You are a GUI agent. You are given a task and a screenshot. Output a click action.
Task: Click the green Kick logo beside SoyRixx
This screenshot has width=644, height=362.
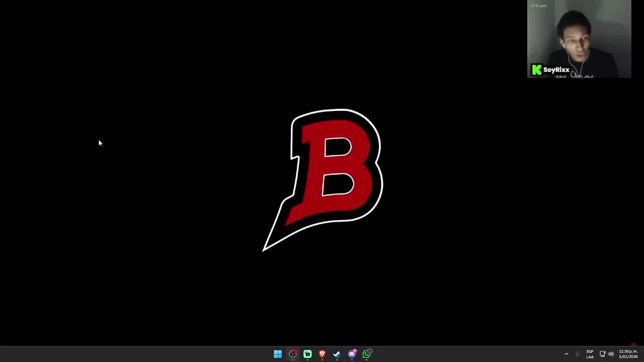pyautogui.click(x=537, y=70)
